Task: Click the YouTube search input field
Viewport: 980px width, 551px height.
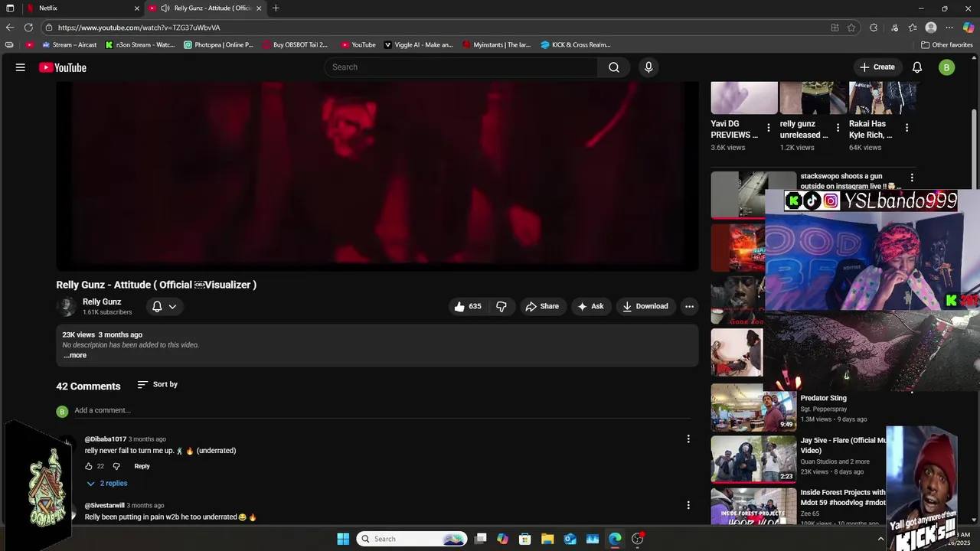Action: pyautogui.click(x=462, y=67)
